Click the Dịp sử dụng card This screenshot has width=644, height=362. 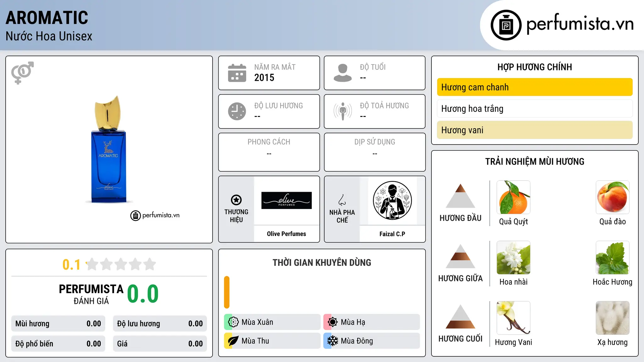[375, 152]
